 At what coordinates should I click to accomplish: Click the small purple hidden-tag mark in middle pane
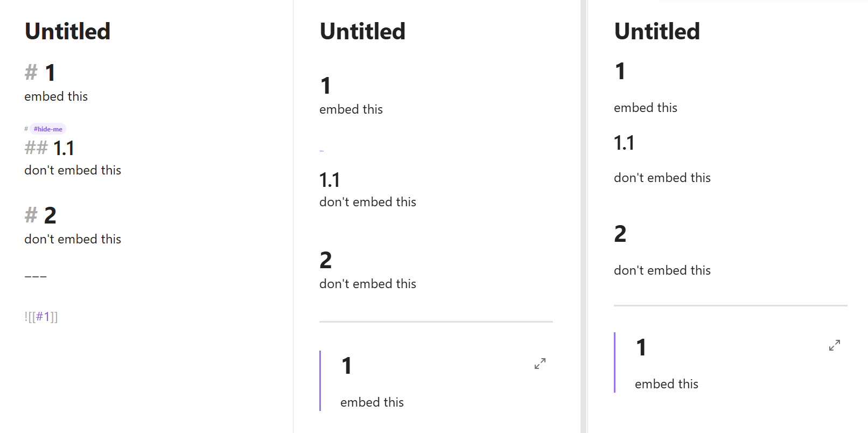pos(321,151)
